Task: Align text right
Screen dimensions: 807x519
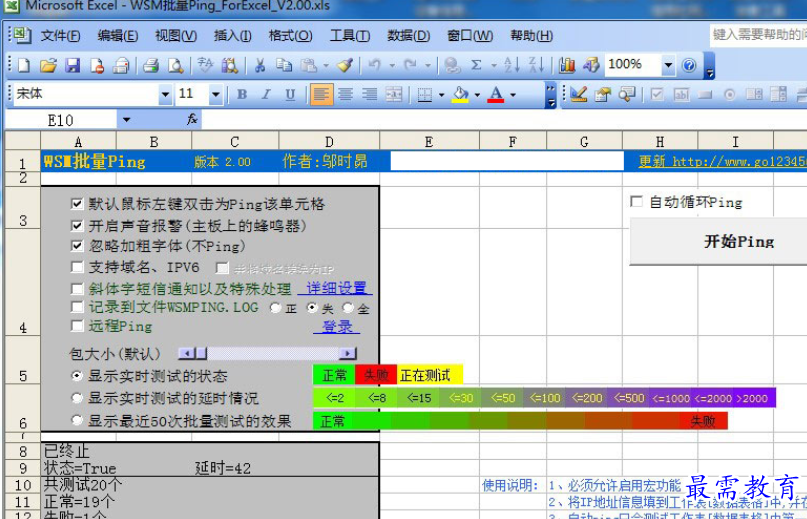Action: pyautogui.click(x=370, y=94)
